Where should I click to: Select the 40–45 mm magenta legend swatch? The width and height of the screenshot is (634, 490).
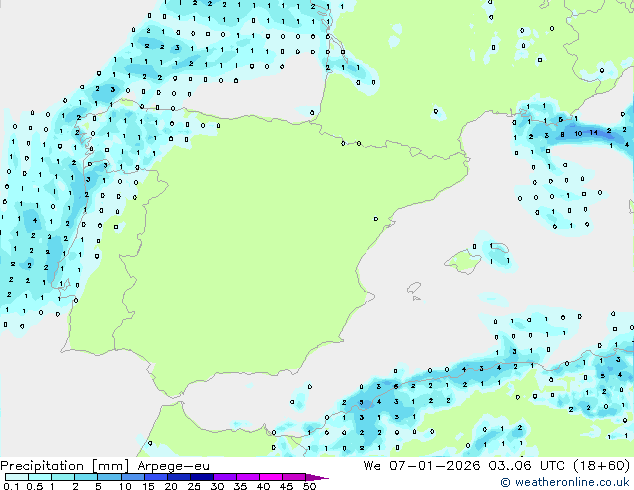tap(271, 477)
